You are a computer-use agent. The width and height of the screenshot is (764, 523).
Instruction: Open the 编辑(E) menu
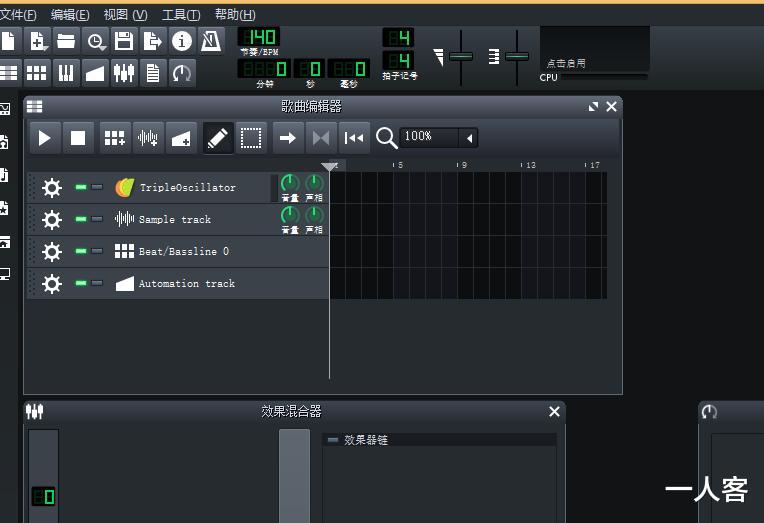coord(70,15)
